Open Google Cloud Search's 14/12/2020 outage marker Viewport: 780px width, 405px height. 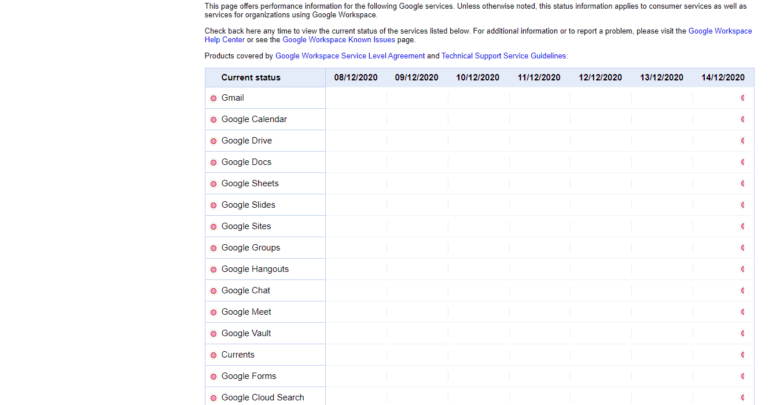click(x=743, y=398)
